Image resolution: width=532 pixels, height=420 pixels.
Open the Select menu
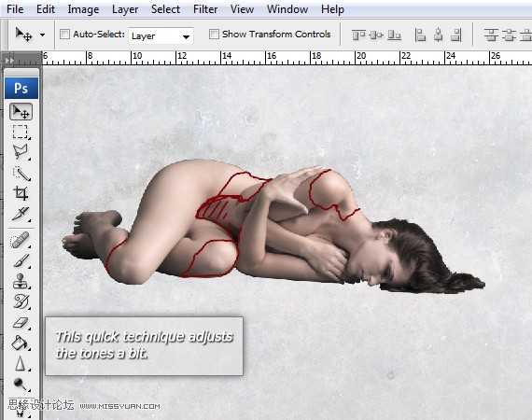point(165,9)
